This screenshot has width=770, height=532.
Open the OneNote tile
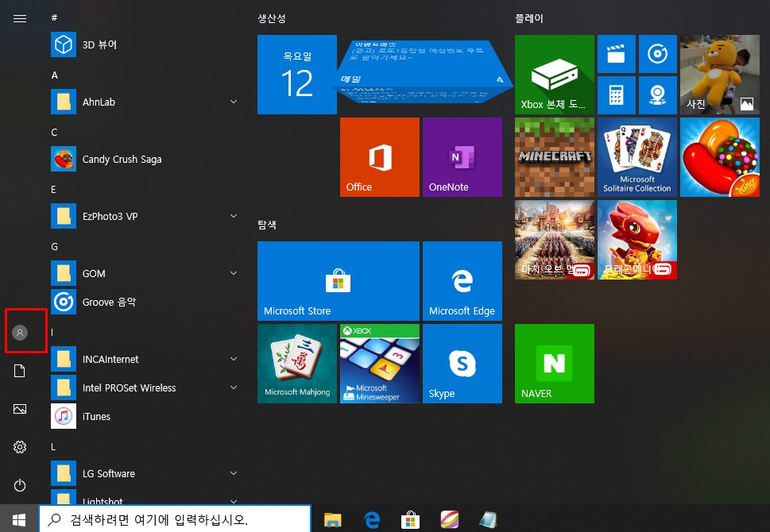point(462,157)
